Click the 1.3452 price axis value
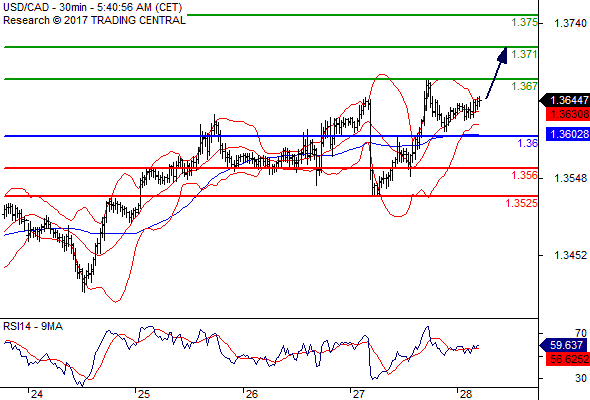 [570, 255]
